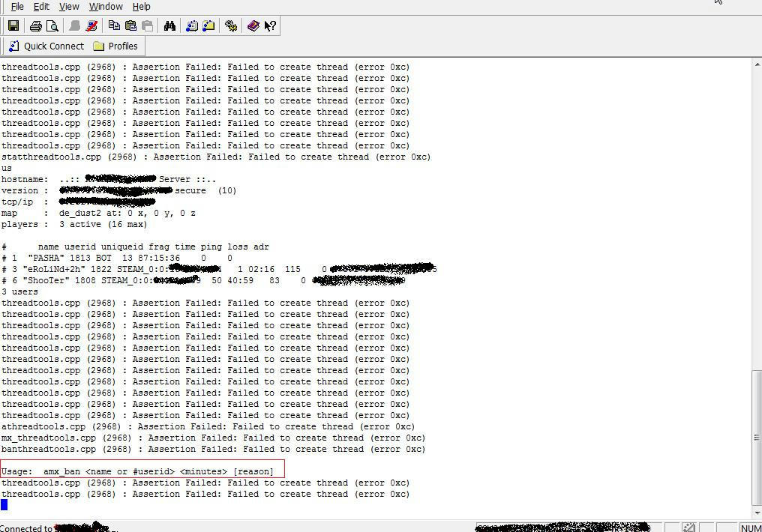
Task: Click the NUM indicator in status bar
Action: pos(750,528)
